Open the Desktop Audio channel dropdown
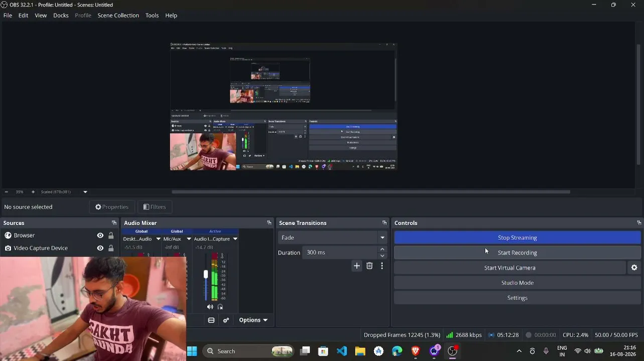Screen dimensions: 644x361 click(x=158, y=239)
